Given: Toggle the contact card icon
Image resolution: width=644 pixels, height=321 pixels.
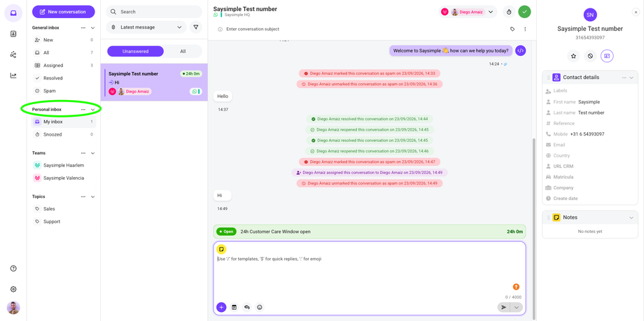Looking at the screenshot, I should click(x=607, y=56).
